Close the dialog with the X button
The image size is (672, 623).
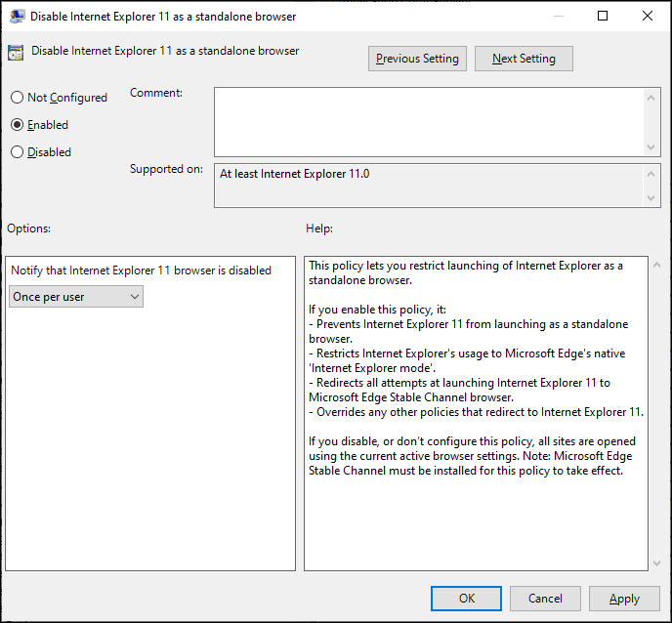(x=648, y=16)
